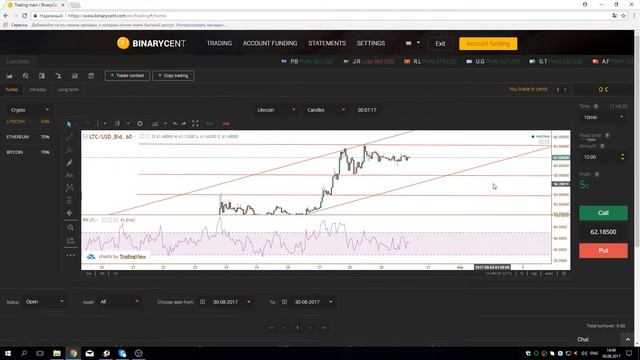
Task: Open the Litecoin asset dropdown
Action: point(276,110)
